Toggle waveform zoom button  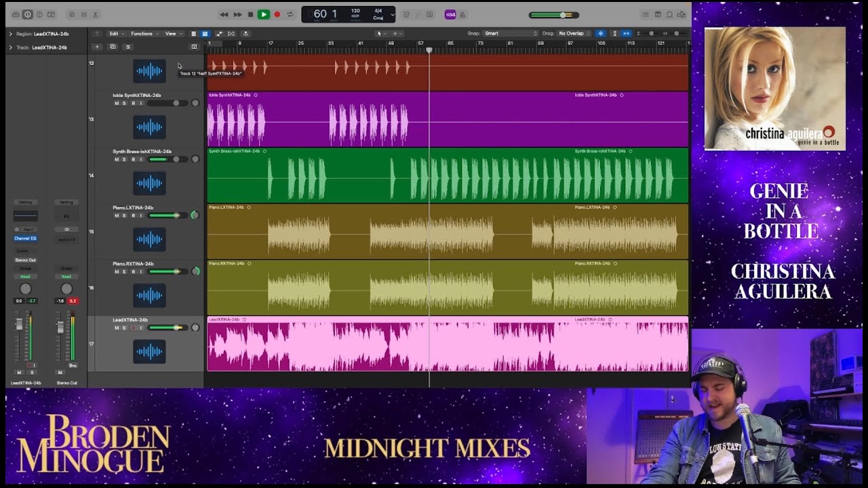tap(600, 33)
